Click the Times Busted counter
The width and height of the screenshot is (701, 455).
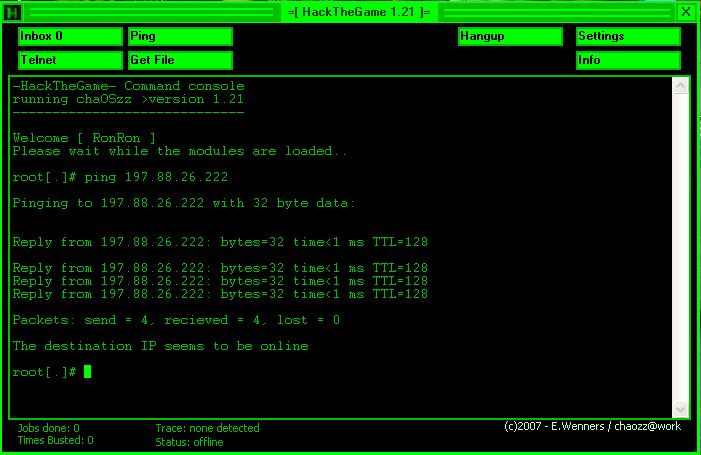point(55,441)
